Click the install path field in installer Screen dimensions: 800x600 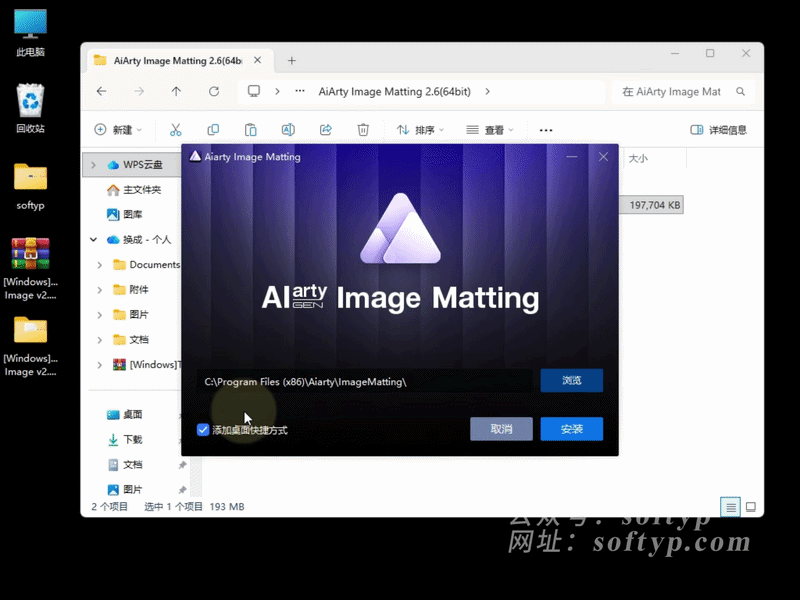click(x=365, y=382)
